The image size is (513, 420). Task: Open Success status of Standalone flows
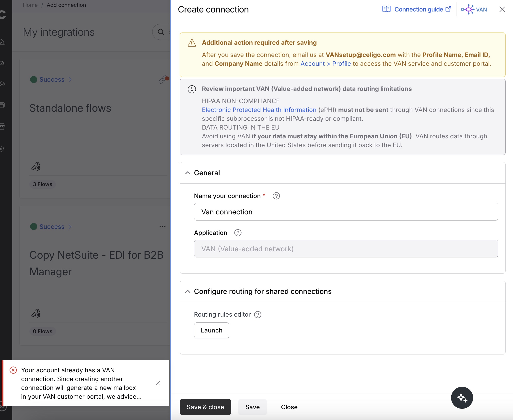[x=52, y=79]
